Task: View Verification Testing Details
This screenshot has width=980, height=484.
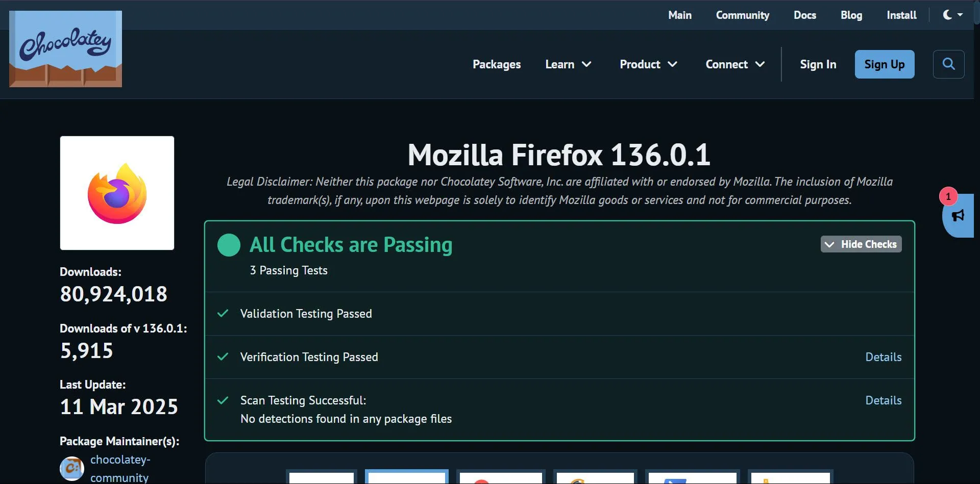Action: (x=884, y=357)
